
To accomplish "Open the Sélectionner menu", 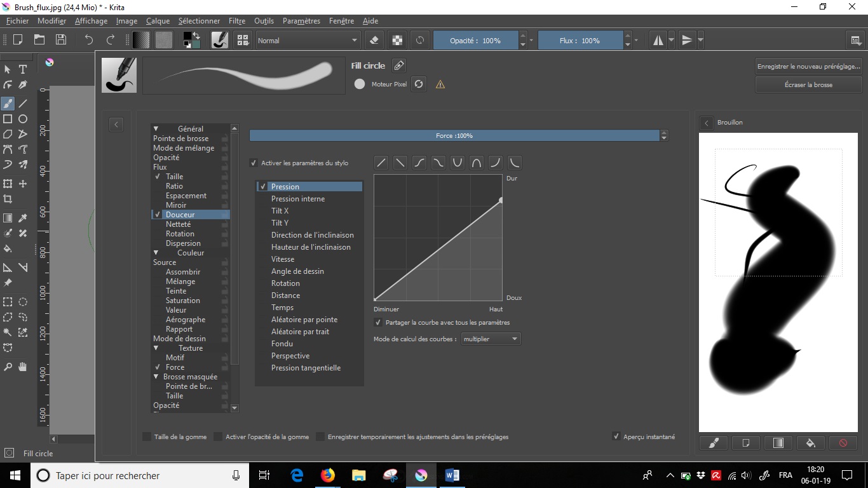I will 200,20.
